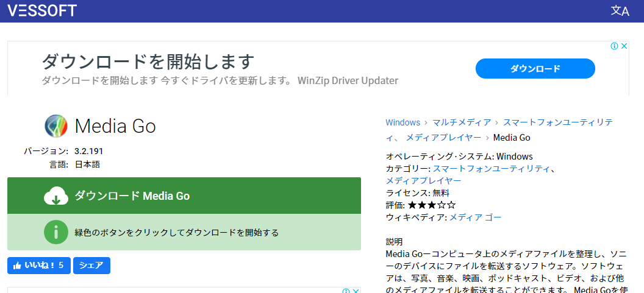Click the オペレーティング·システム: Windows text
This screenshot has width=644, height=293.
459,157
